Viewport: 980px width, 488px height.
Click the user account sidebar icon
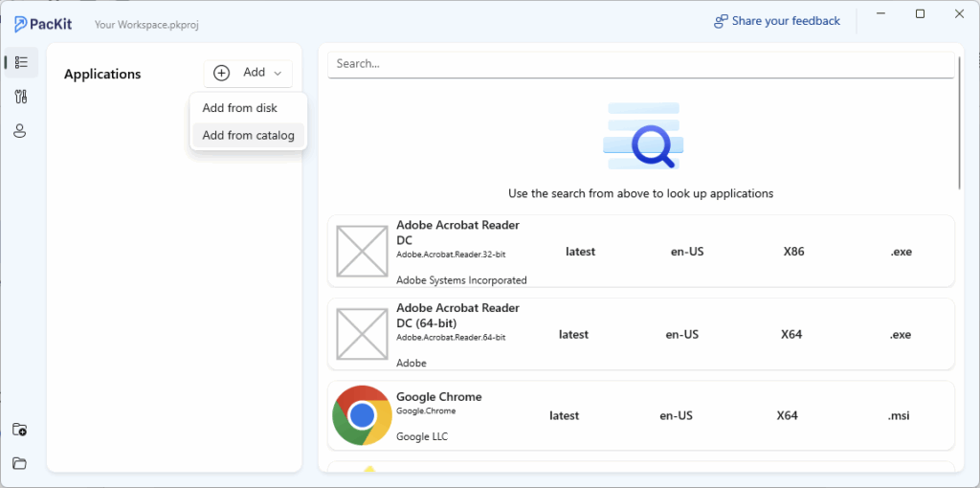coord(20,131)
